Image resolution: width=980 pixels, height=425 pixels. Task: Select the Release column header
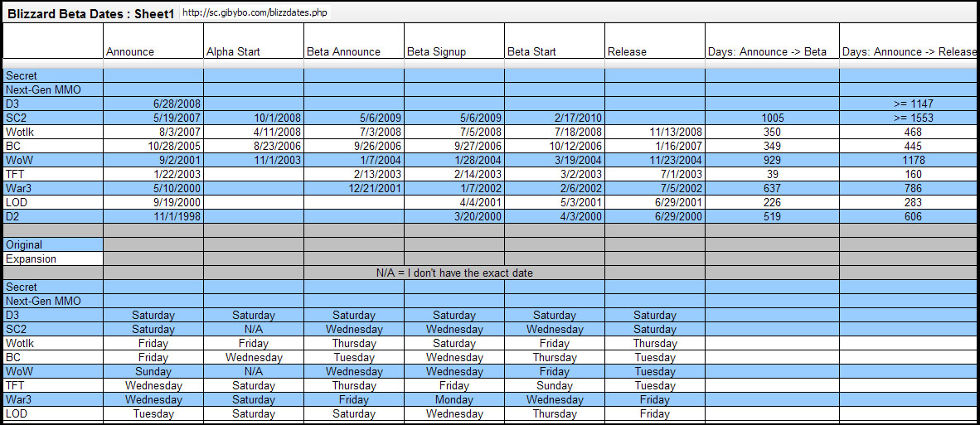(x=627, y=51)
